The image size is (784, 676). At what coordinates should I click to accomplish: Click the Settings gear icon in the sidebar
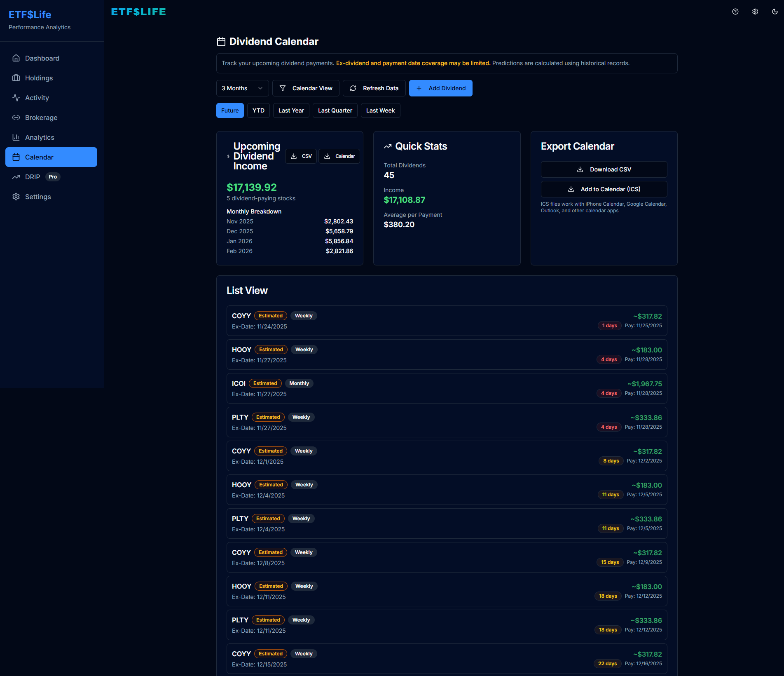click(16, 197)
